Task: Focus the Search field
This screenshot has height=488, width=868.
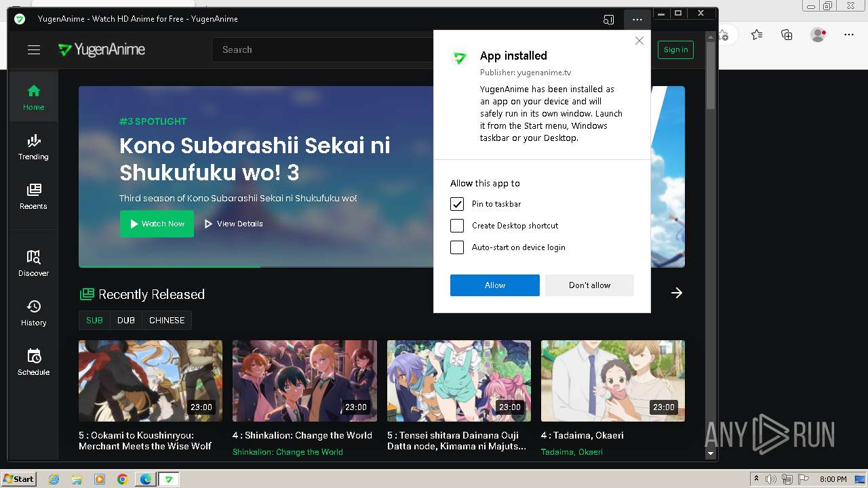Action: pos(324,49)
